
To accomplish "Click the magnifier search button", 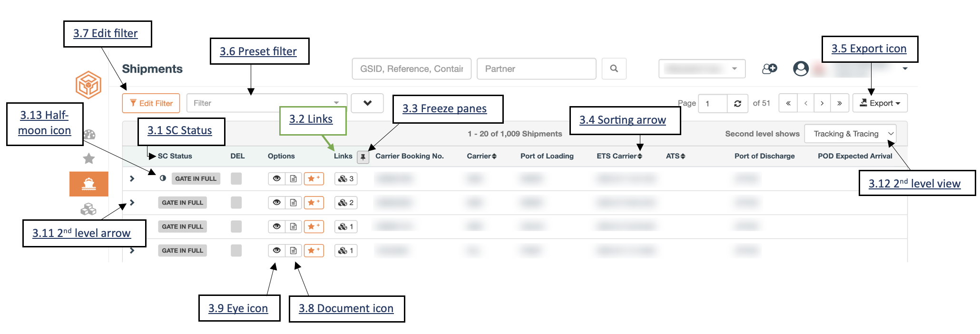I will [614, 69].
